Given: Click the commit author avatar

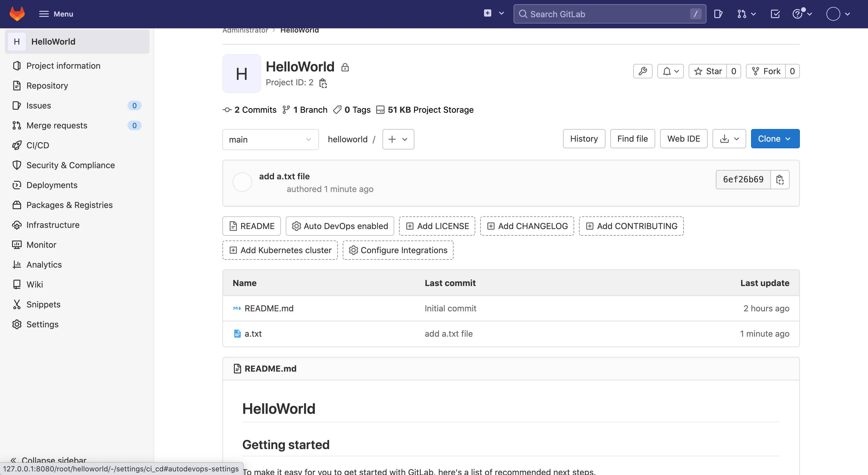Looking at the screenshot, I should point(242,182).
